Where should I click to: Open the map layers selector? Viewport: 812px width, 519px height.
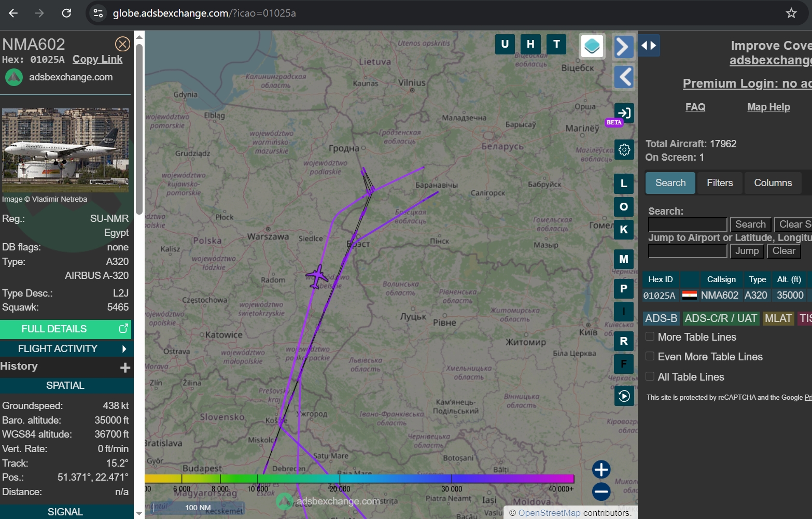(x=592, y=46)
